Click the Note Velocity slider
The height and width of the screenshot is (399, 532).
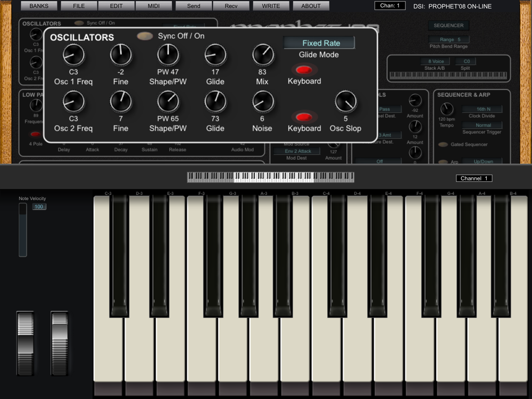[x=23, y=230]
